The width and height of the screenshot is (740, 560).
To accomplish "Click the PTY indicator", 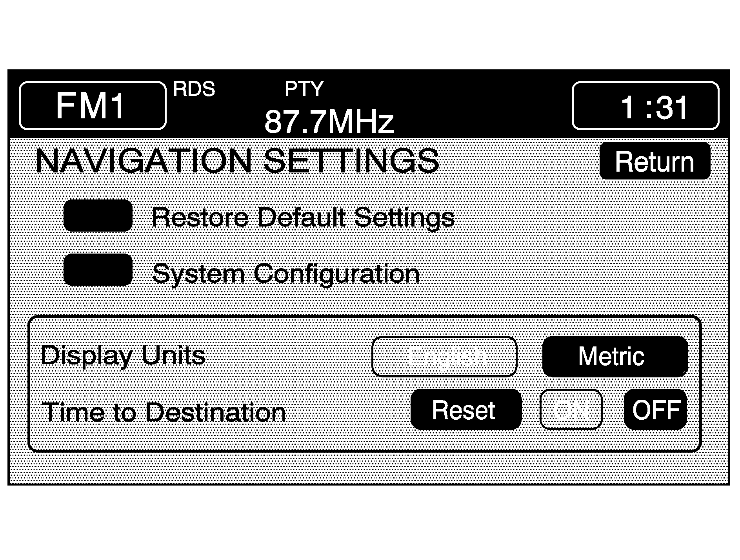I will click(304, 89).
